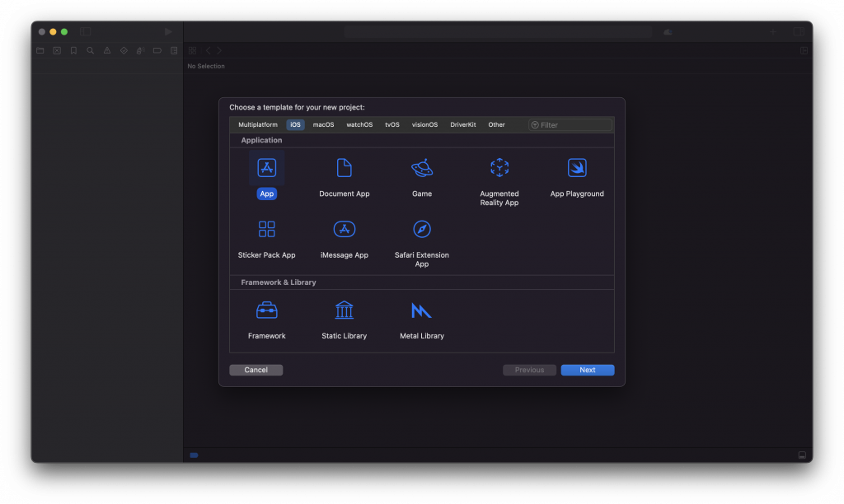The height and width of the screenshot is (504, 844).
Task: Click the disabled Previous button
Action: tap(529, 370)
